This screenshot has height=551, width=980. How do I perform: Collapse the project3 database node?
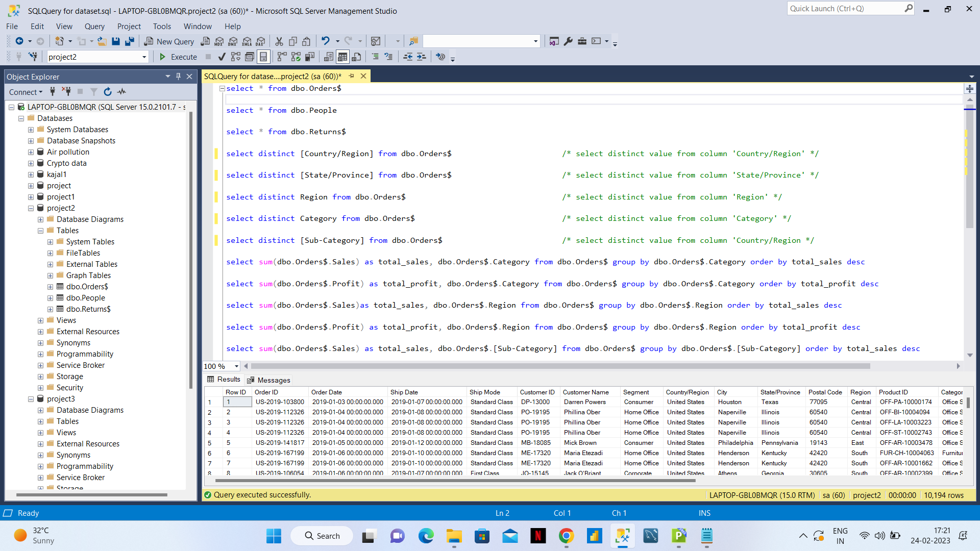pos(31,399)
